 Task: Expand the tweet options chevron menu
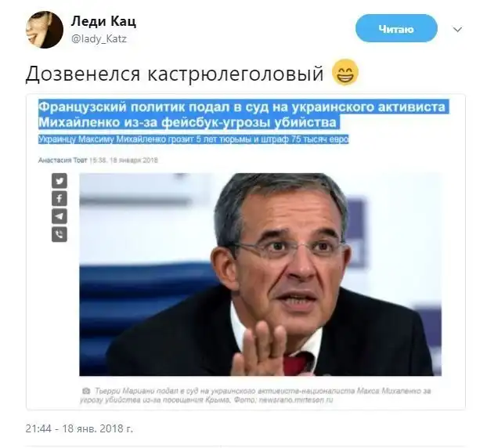457,30
